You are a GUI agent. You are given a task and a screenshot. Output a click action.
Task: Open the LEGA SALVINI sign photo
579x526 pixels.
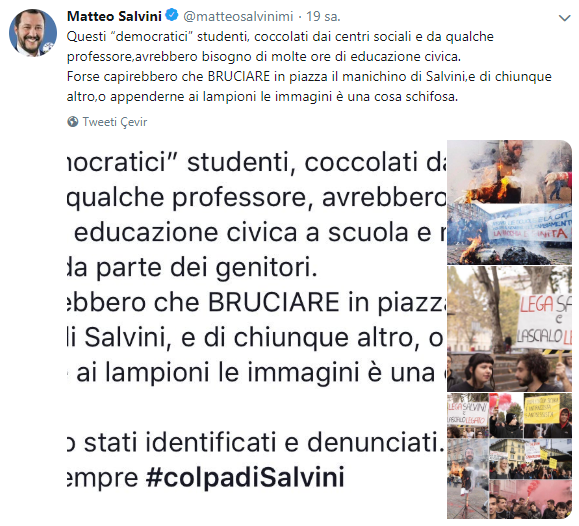(x=509, y=308)
